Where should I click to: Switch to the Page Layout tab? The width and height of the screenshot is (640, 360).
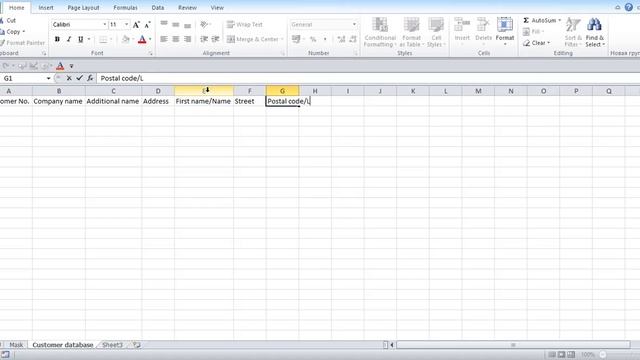click(83, 7)
